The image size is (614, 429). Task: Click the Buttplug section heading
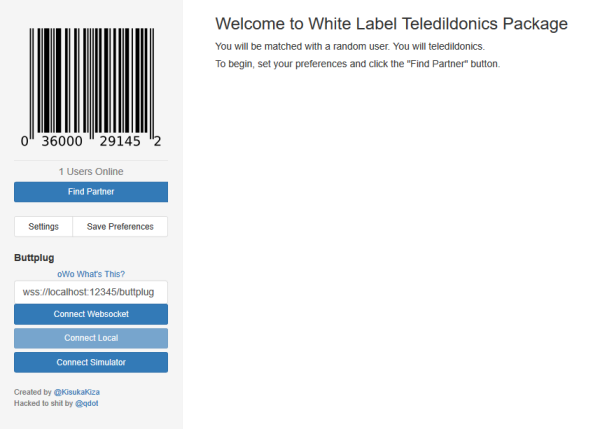pyautogui.click(x=34, y=258)
